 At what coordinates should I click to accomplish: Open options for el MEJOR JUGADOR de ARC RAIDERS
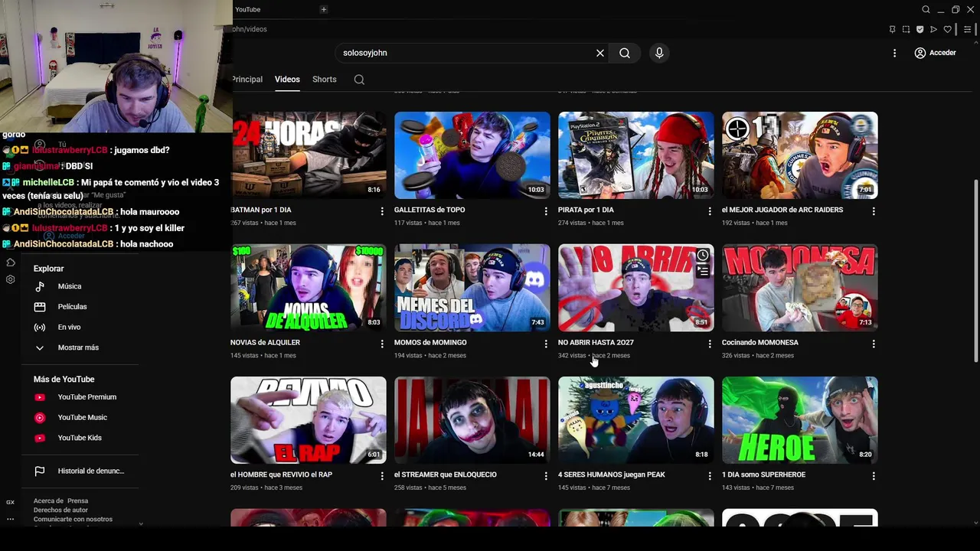[874, 211]
